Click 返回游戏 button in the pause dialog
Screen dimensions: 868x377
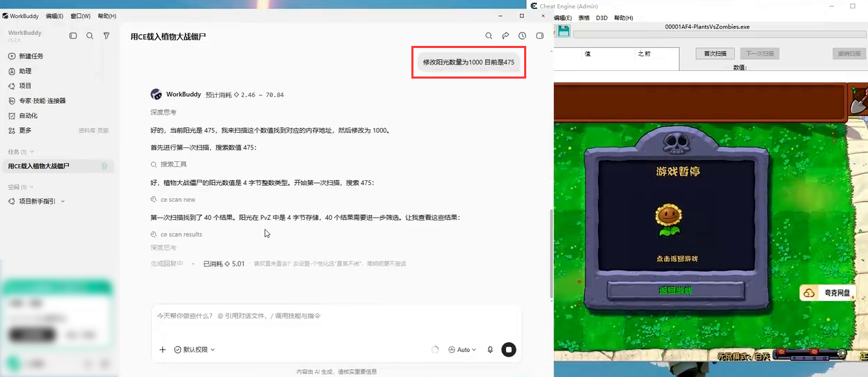675,290
